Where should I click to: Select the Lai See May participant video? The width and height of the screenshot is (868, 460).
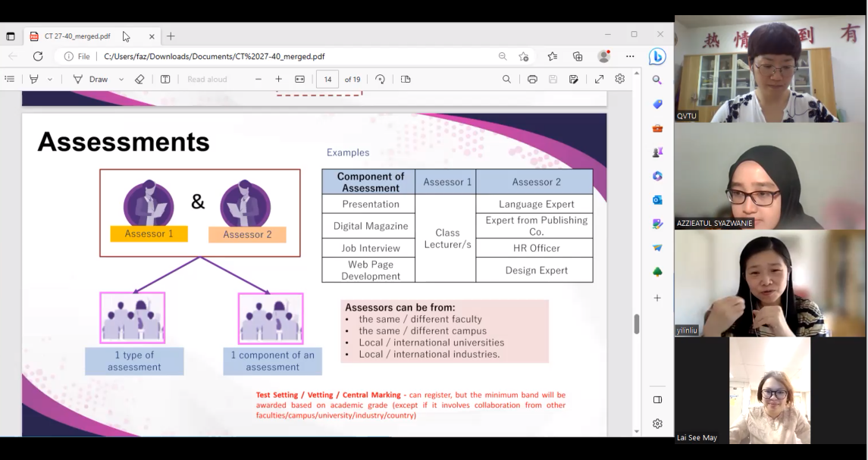[x=770, y=391]
